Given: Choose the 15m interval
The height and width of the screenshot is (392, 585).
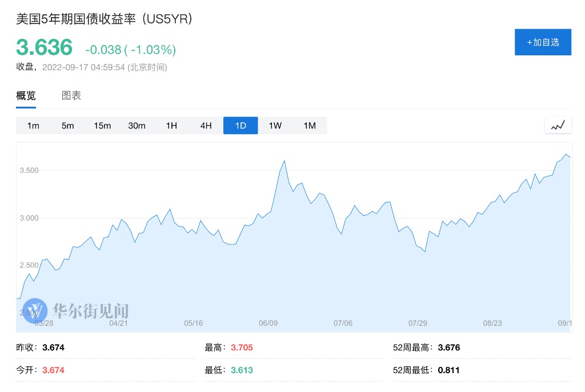Looking at the screenshot, I should [x=102, y=126].
